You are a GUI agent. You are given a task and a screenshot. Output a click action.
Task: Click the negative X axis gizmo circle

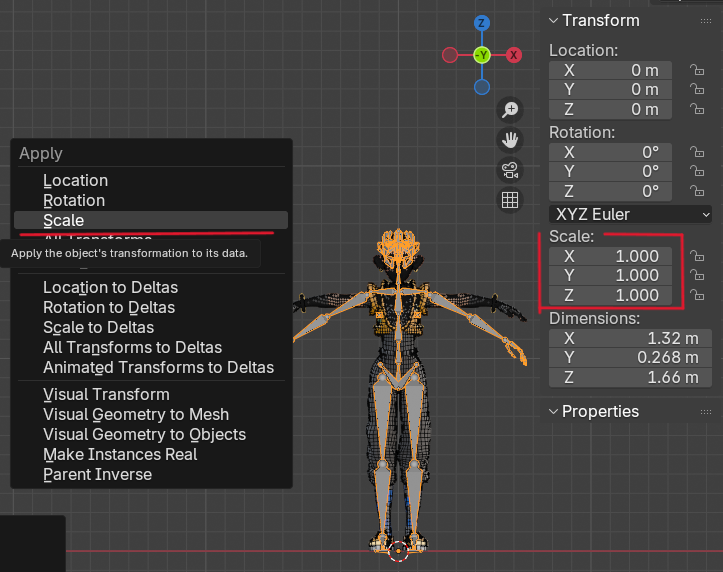(450, 55)
